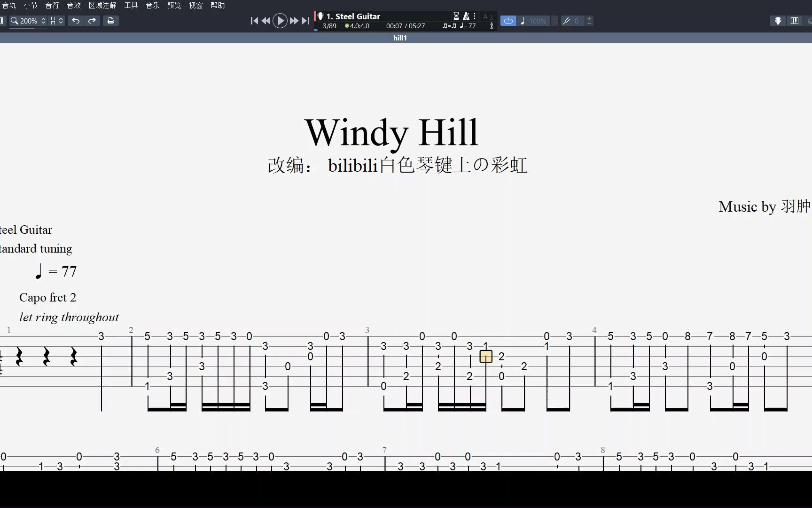Image resolution: width=812 pixels, height=508 pixels.
Task: Fast forward to next bar
Action: coord(294,21)
